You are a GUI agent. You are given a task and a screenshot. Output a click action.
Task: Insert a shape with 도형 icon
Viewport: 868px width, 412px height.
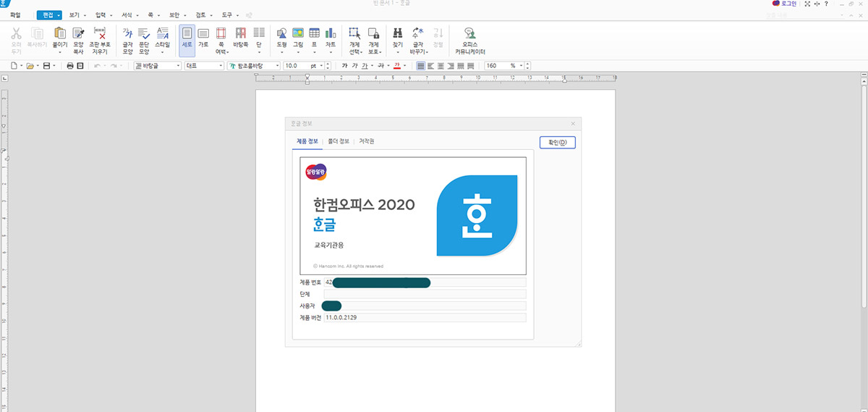click(282, 33)
